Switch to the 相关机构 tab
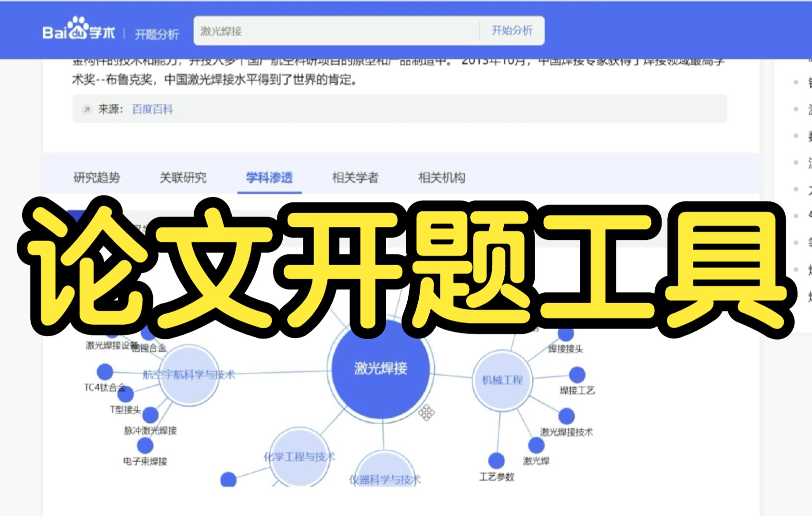 (x=442, y=178)
